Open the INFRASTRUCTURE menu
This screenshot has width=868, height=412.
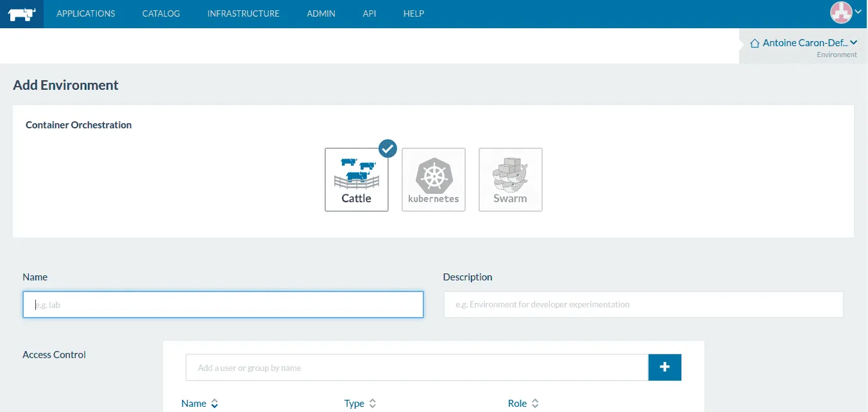[x=243, y=13]
